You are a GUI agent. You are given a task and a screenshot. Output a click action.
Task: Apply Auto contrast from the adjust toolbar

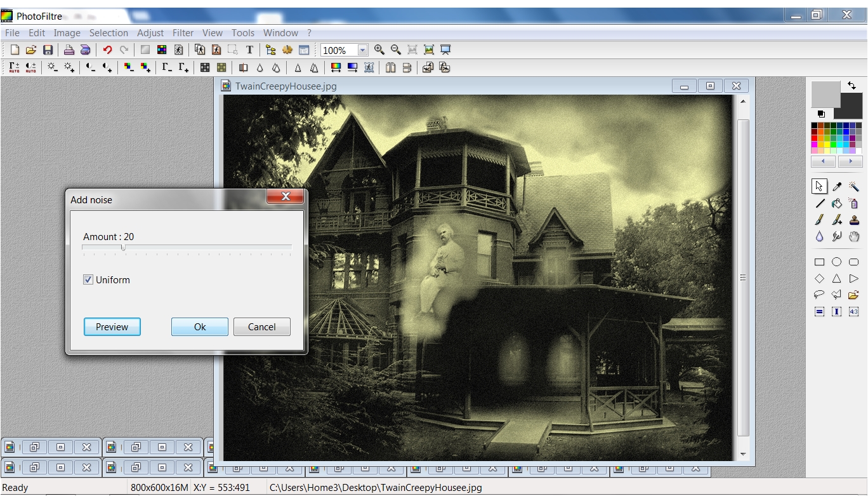(x=30, y=67)
